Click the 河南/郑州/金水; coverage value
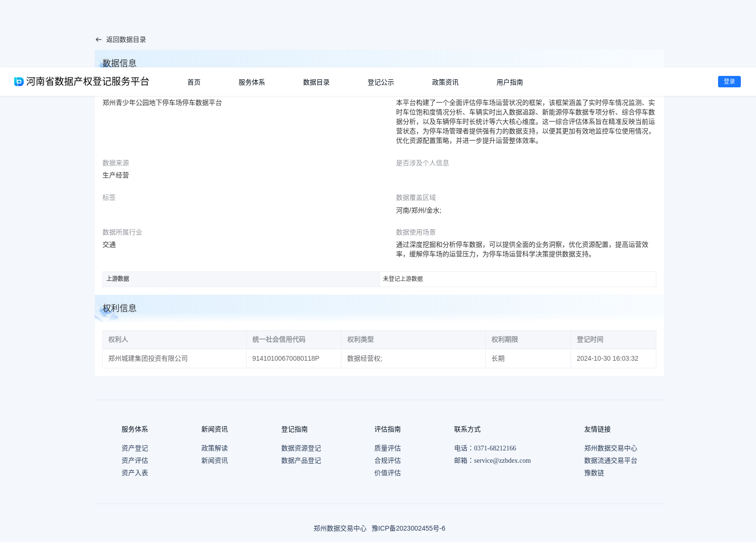756x542 pixels. click(419, 210)
